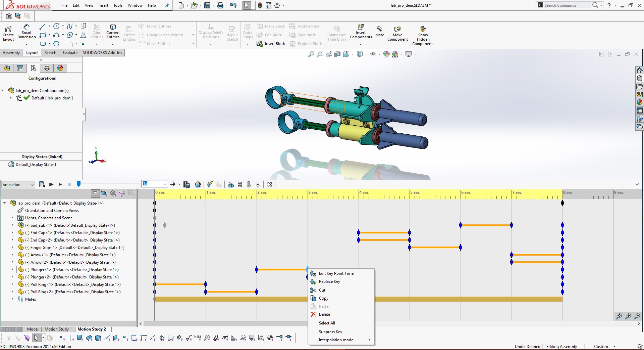Image resolution: width=644 pixels, height=350 pixels.
Task: Open the FeatureManager design tree tab
Action: 7,68
